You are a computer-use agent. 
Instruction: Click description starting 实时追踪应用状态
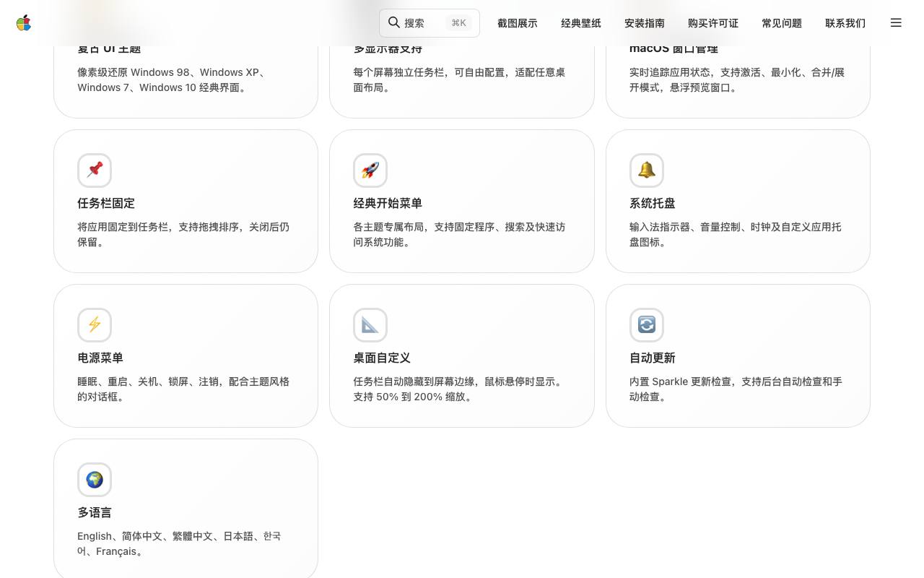click(737, 80)
